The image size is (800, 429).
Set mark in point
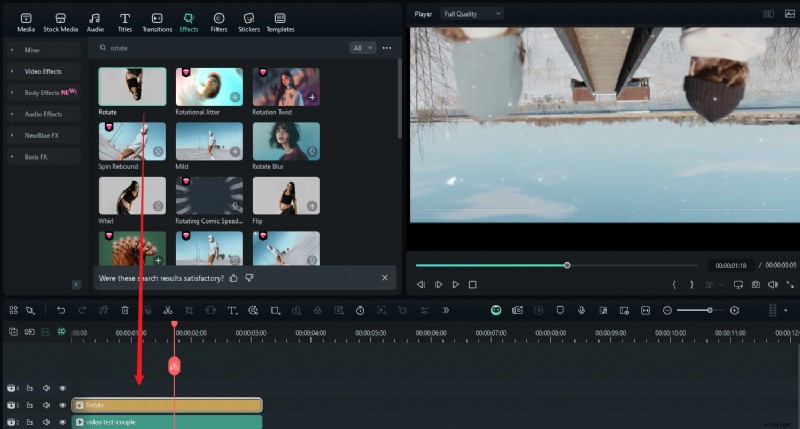674,285
